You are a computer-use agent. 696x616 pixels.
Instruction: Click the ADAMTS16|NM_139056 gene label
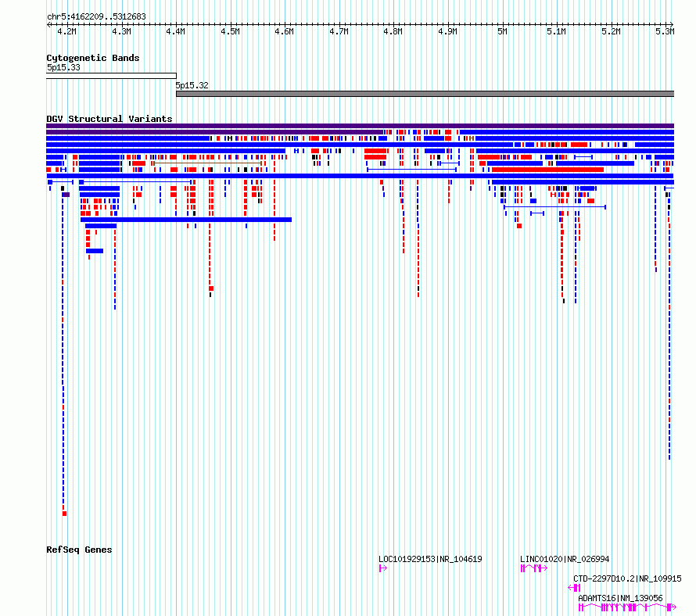[x=620, y=598]
